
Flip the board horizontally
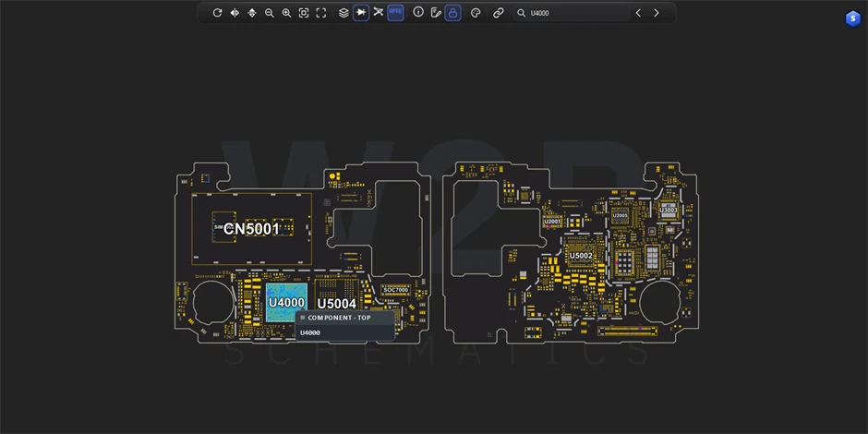(235, 13)
